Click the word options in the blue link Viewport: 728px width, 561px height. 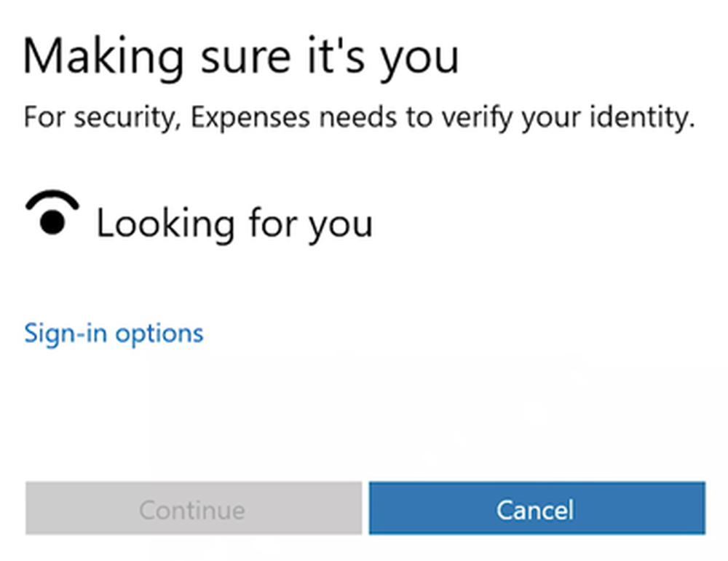[159, 334]
